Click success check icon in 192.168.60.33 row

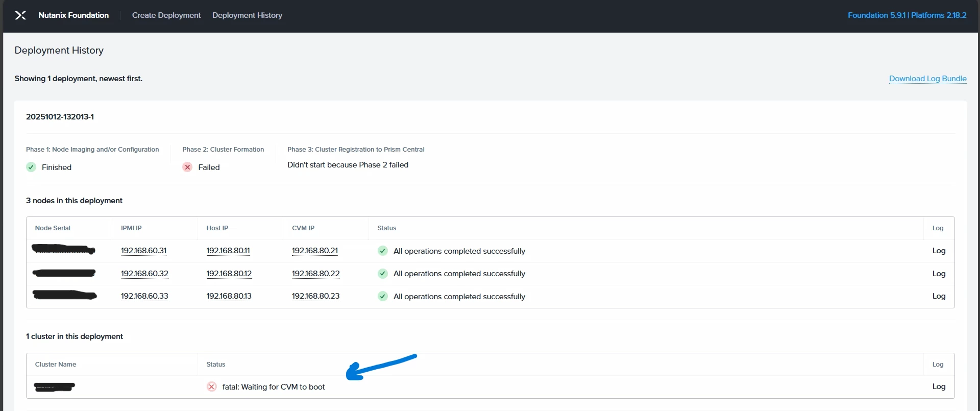[x=383, y=296]
